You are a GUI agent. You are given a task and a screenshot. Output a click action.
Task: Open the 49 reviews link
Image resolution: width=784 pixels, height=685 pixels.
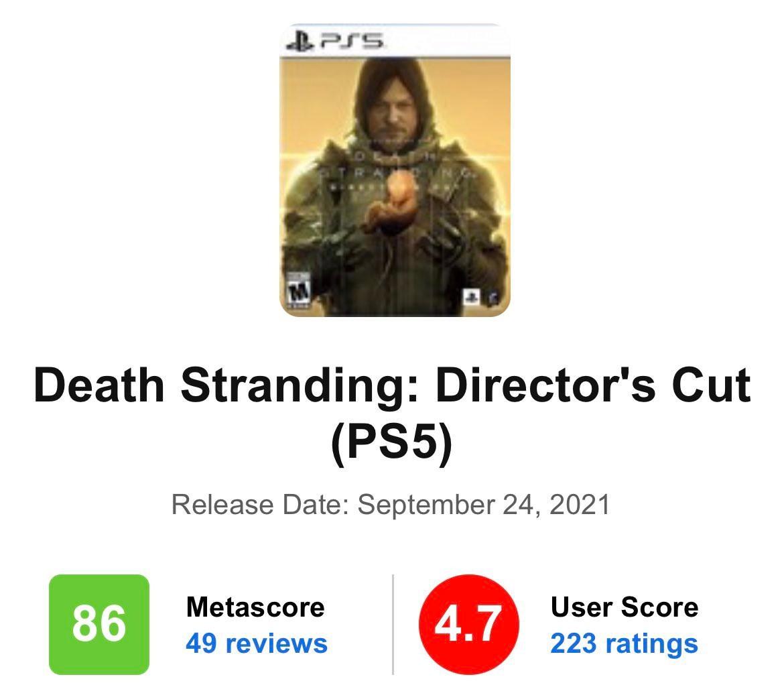pos(257,643)
